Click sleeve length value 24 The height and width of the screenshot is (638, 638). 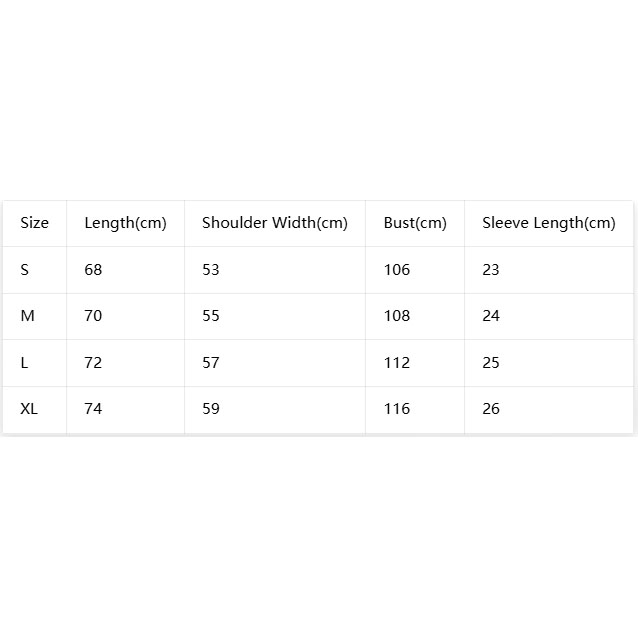pos(491,315)
